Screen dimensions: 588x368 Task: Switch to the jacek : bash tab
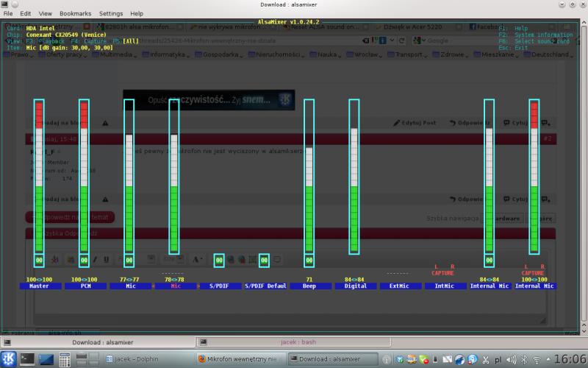(x=298, y=342)
